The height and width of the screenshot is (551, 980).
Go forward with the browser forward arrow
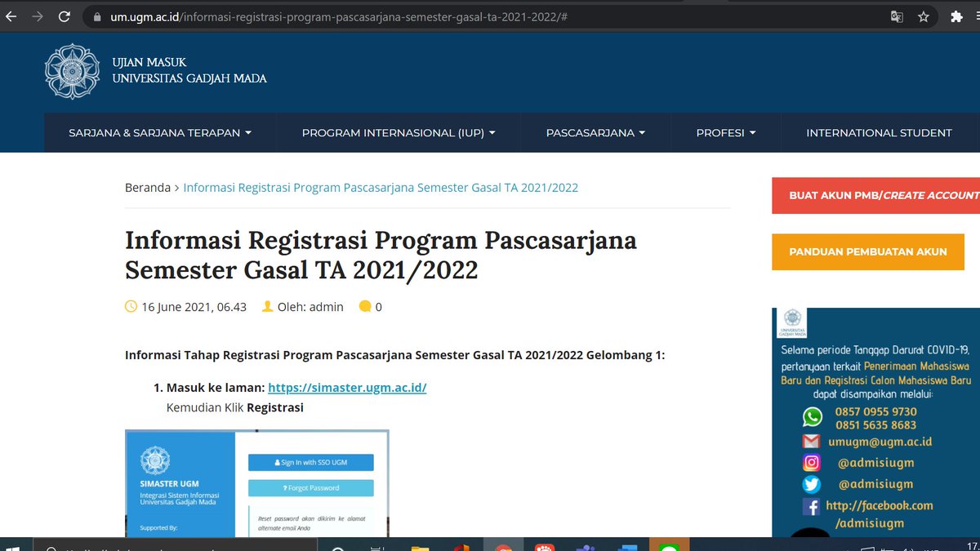pyautogui.click(x=37, y=16)
